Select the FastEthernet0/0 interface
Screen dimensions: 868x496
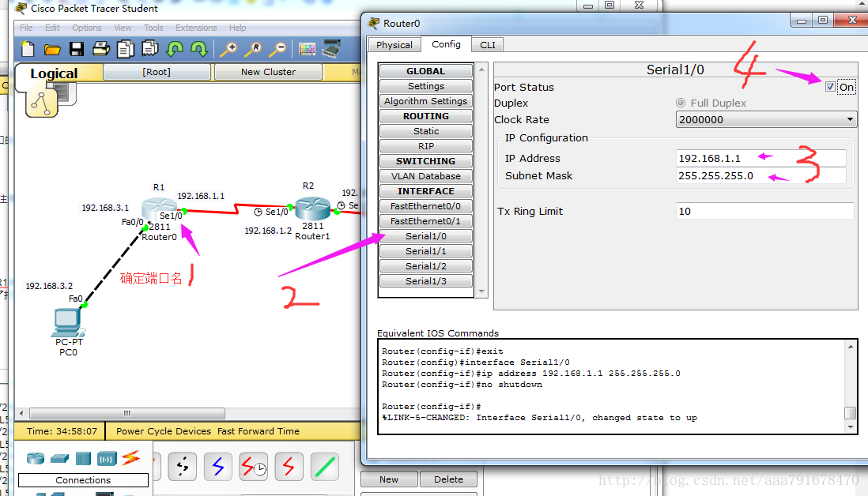pyautogui.click(x=425, y=205)
